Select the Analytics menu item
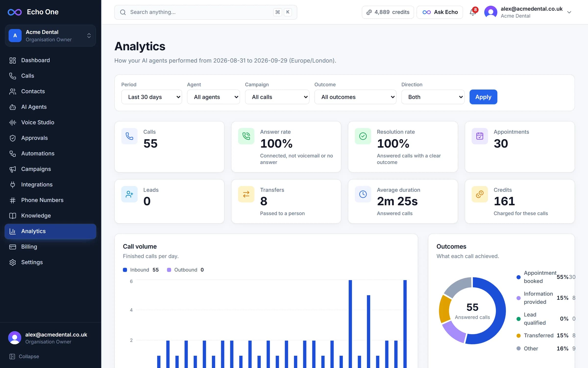The height and width of the screenshot is (368, 588). tap(50, 231)
